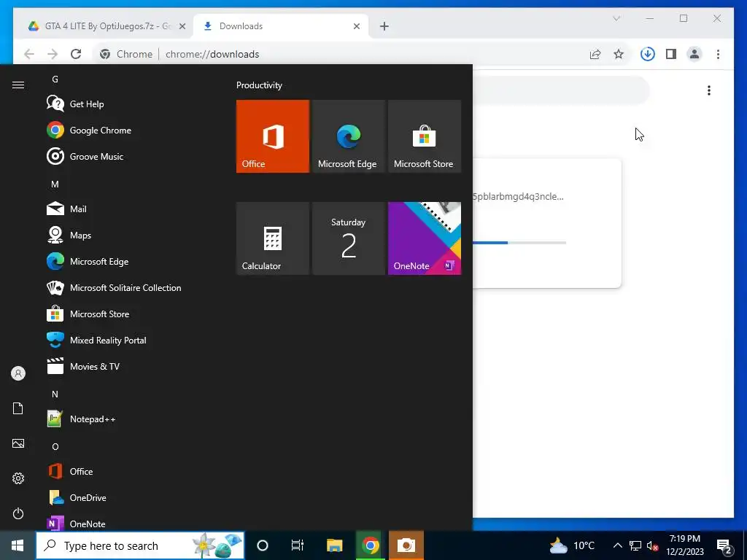
Task: Click the Power button in Start sidebar
Action: coord(18,513)
